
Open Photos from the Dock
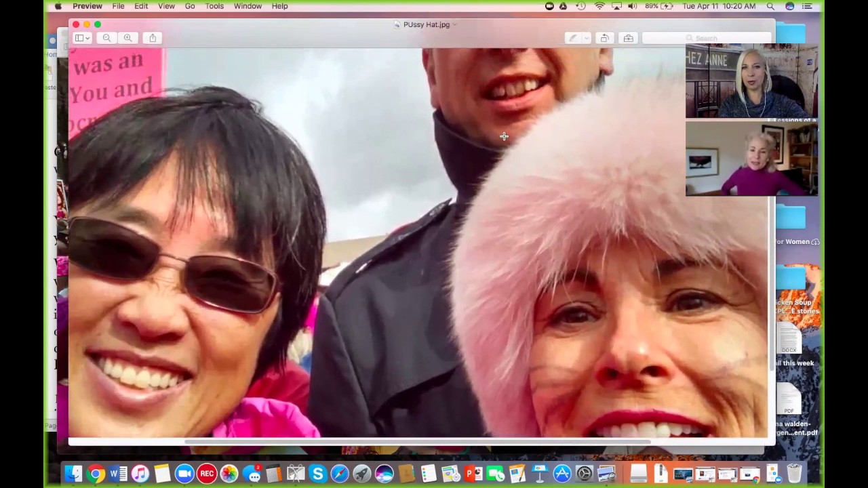[x=229, y=473]
